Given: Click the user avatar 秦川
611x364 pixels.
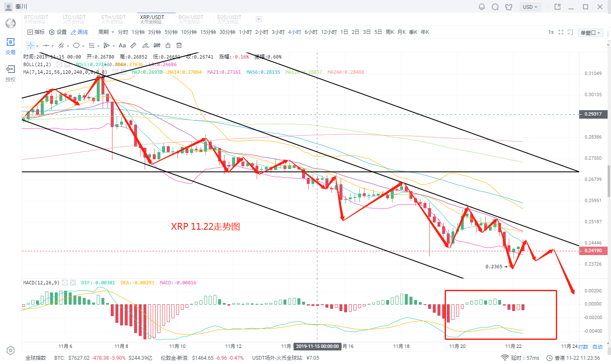Looking at the screenshot, I should (x=16, y=7).
